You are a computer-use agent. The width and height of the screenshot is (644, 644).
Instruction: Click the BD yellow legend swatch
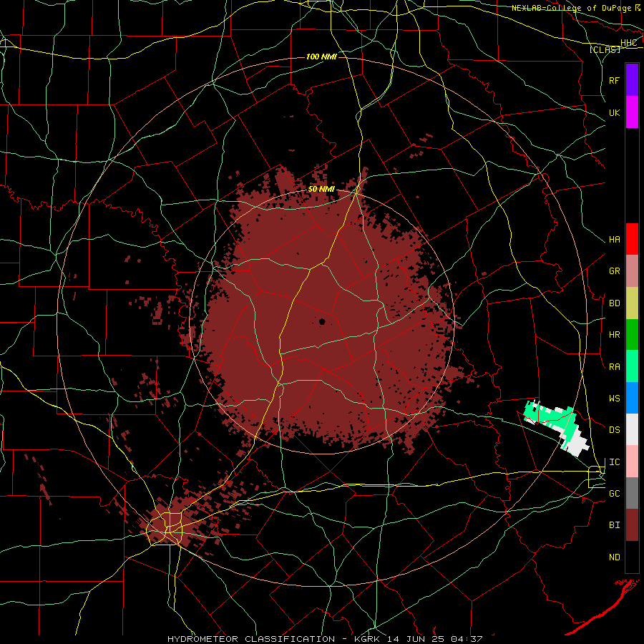click(632, 303)
